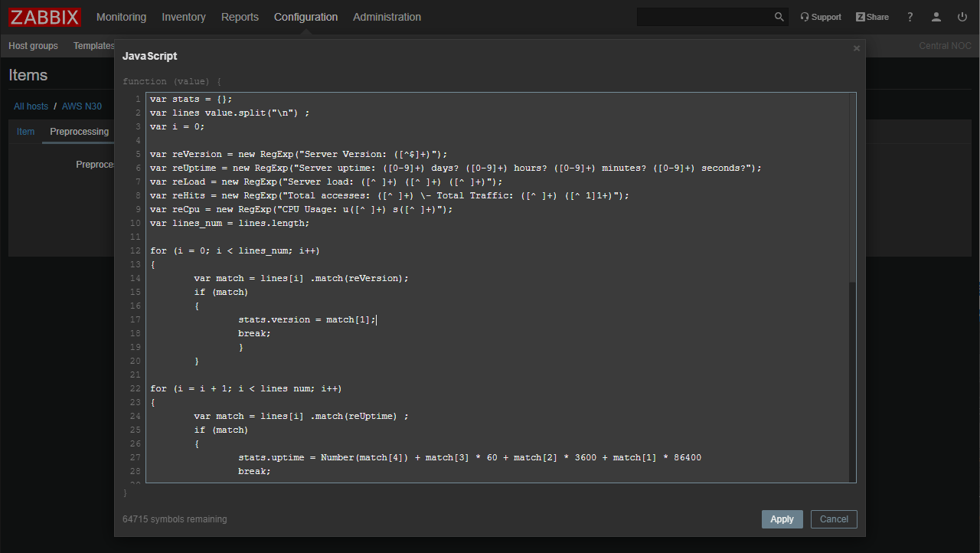
Task: Apply the JavaScript preprocessing code
Action: pyautogui.click(x=782, y=519)
